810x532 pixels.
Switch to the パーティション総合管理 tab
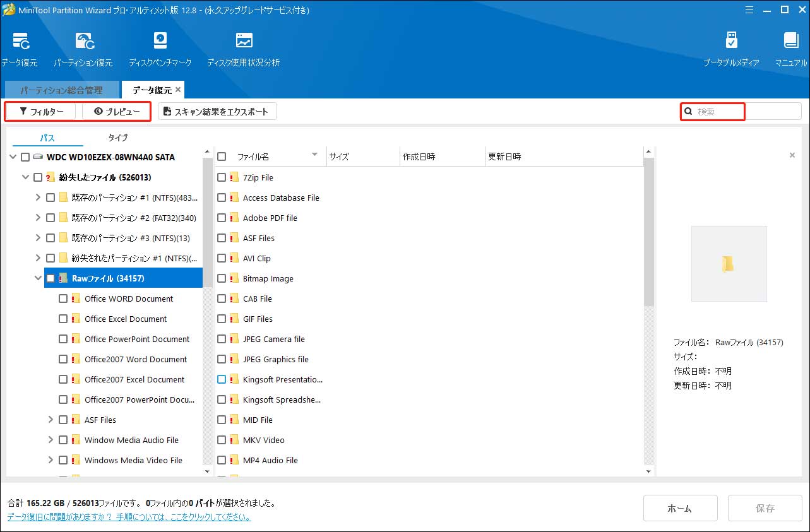point(61,90)
